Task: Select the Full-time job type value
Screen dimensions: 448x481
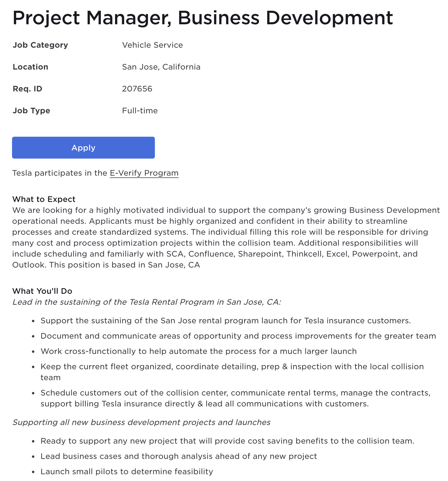Action: [140, 111]
